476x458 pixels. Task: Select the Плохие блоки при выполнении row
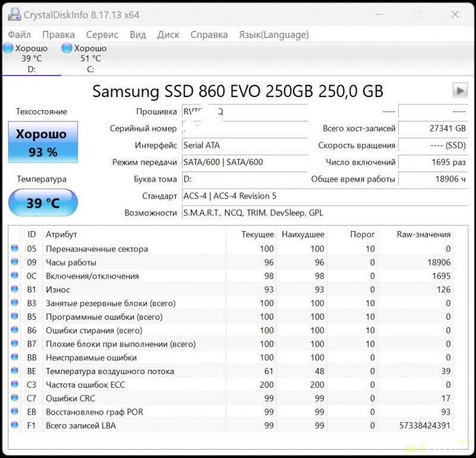pyautogui.click(x=231, y=344)
